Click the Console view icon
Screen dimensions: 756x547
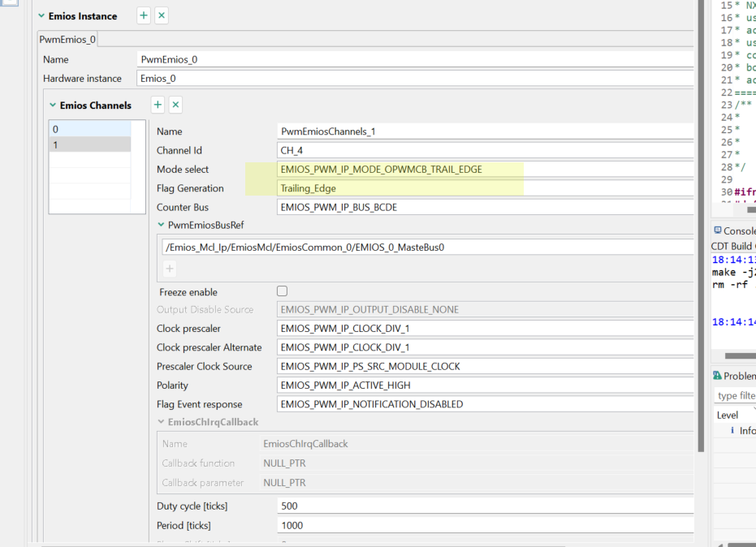tap(717, 231)
